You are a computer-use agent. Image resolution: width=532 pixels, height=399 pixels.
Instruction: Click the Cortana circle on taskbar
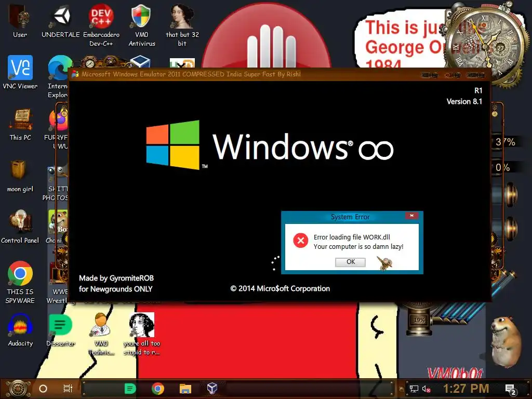[43, 389]
